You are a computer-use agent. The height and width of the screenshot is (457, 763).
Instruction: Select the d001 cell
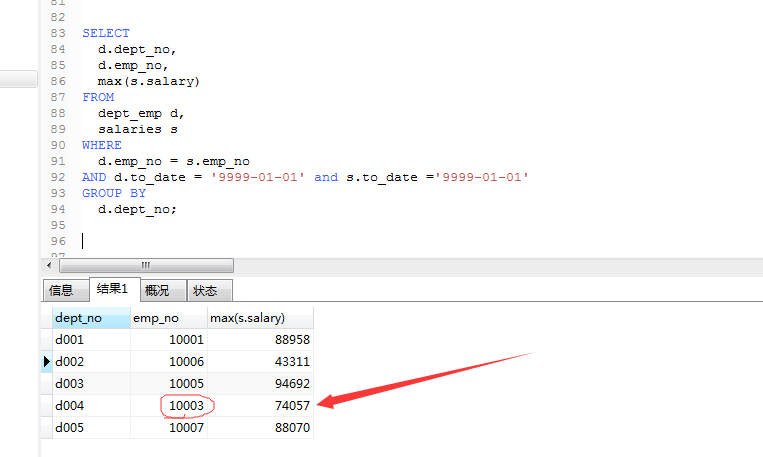click(x=91, y=339)
